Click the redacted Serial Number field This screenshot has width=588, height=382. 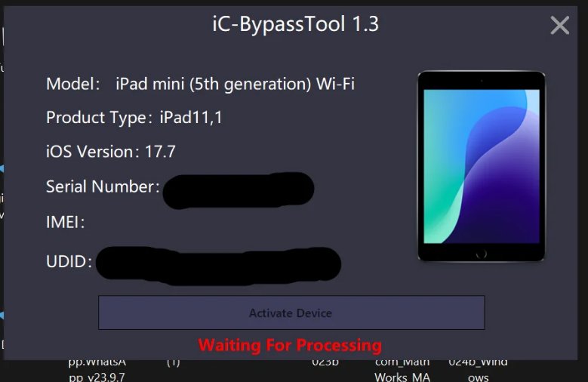click(x=239, y=190)
